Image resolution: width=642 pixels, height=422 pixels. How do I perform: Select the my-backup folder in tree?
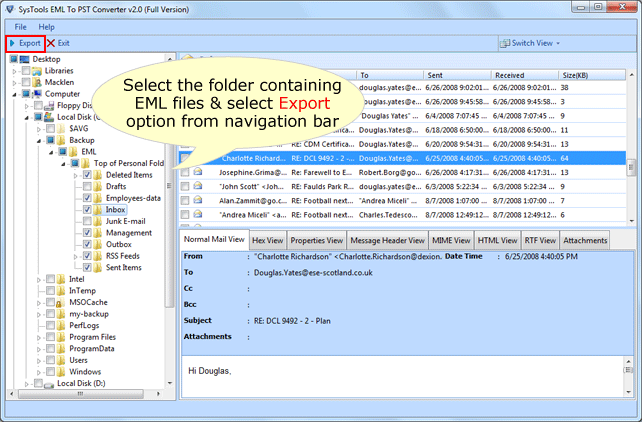[89, 314]
